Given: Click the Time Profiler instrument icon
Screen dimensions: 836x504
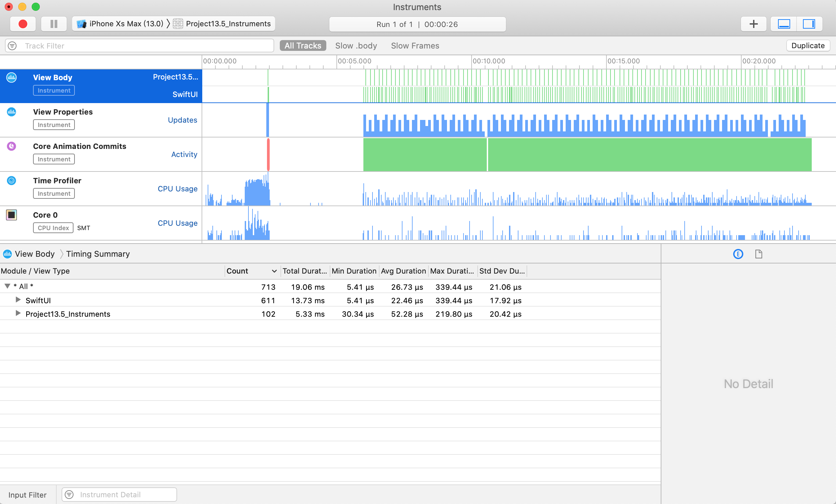Looking at the screenshot, I should (11, 181).
